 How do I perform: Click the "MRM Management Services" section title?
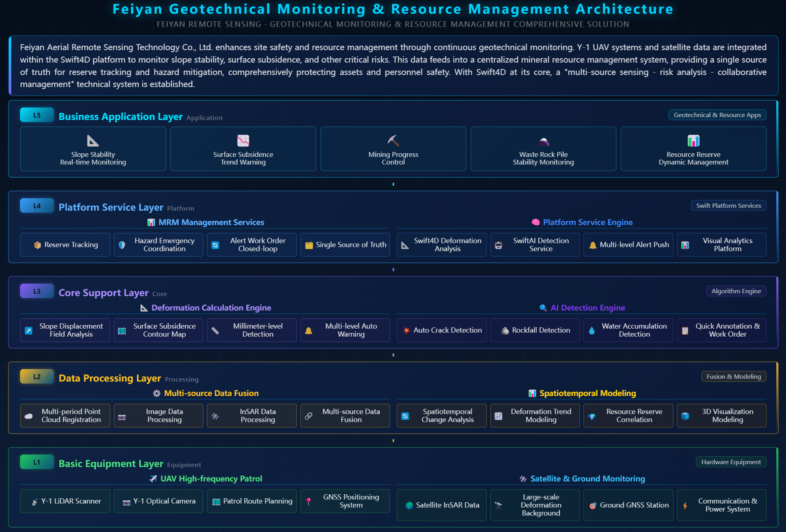(212, 222)
